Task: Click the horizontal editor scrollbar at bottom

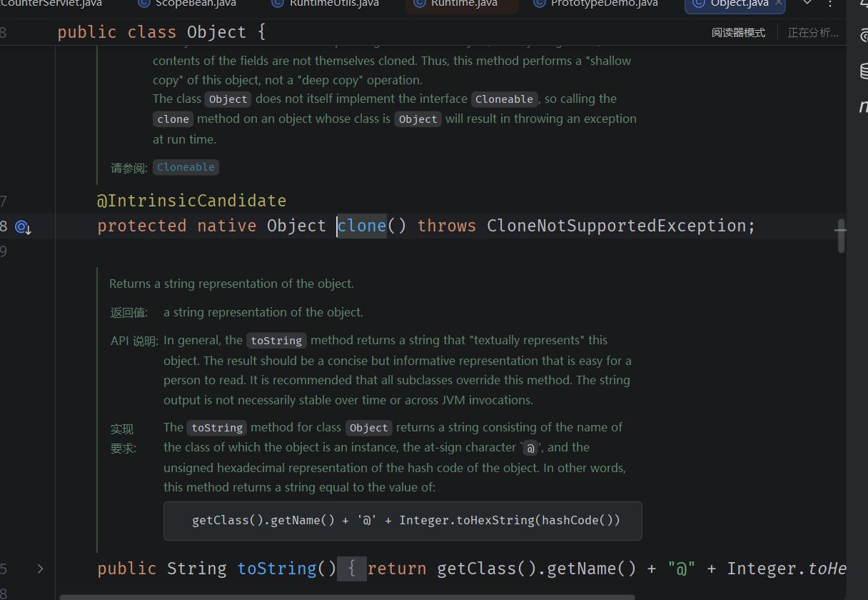Action: 347,596
